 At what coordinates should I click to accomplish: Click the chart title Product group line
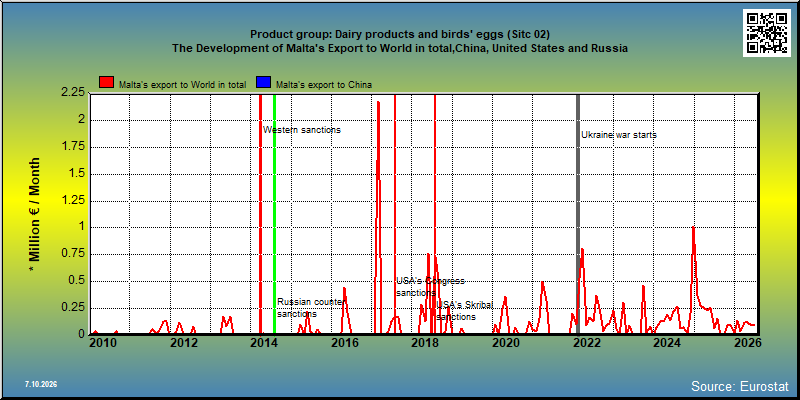pos(399,34)
